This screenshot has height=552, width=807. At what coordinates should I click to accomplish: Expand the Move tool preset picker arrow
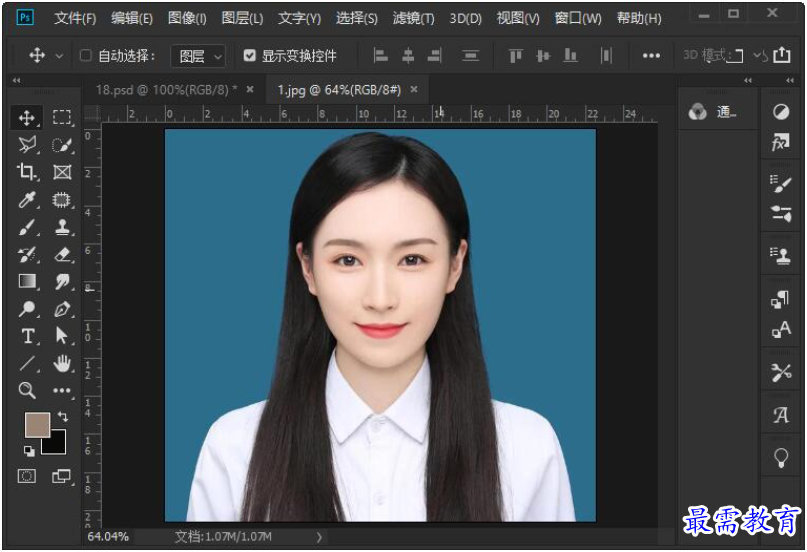click(60, 56)
